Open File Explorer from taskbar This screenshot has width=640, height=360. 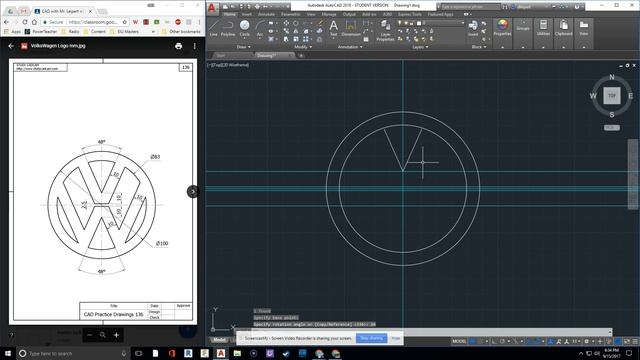(x=237, y=353)
